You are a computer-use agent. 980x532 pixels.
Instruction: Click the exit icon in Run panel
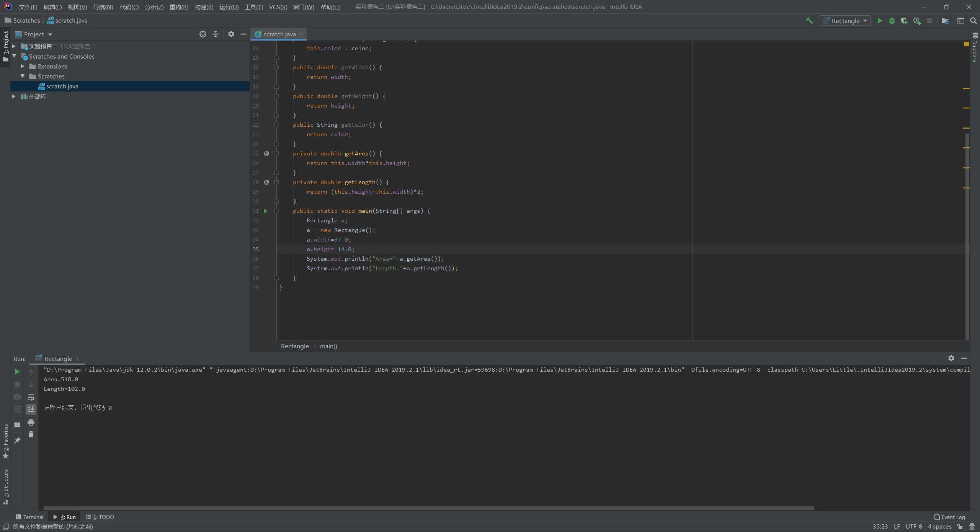(x=17, y=409)
